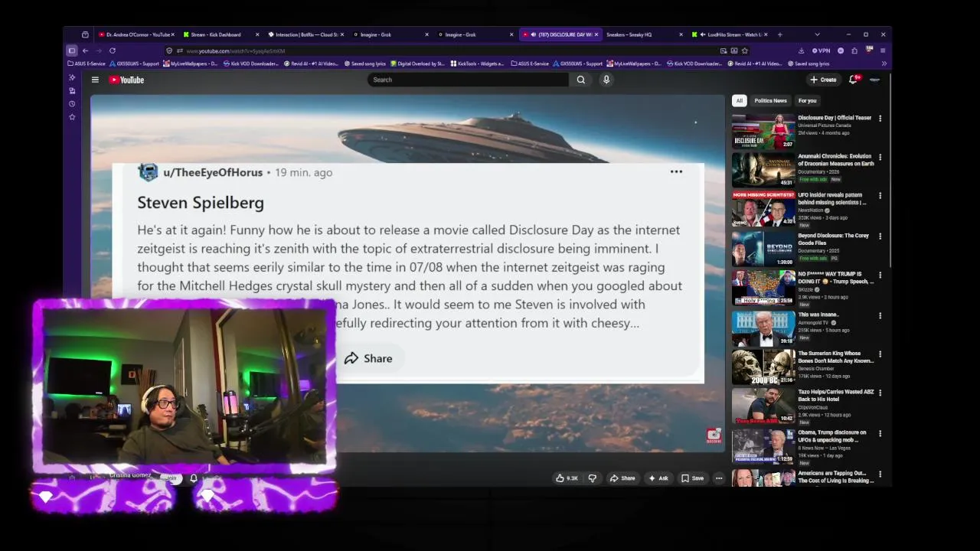Switch to Dr. Andrea O'Connor YouTube tab
980x551 pixels.
pos(135,34)
